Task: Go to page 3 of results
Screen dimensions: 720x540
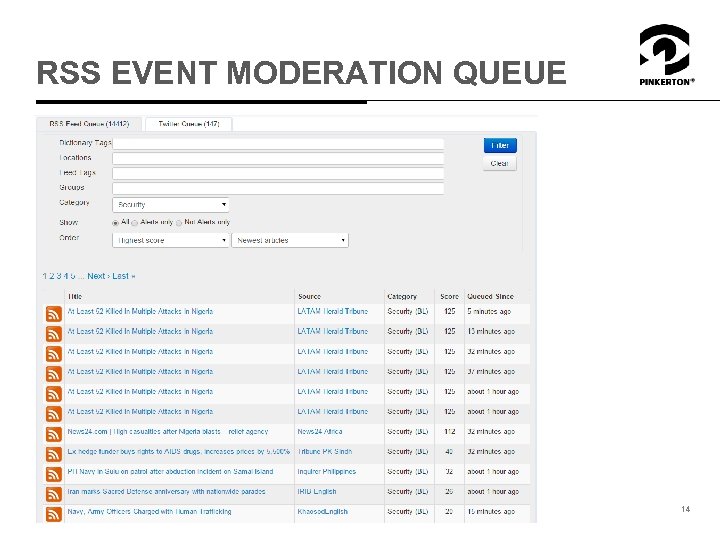Action: coord(59,276)
